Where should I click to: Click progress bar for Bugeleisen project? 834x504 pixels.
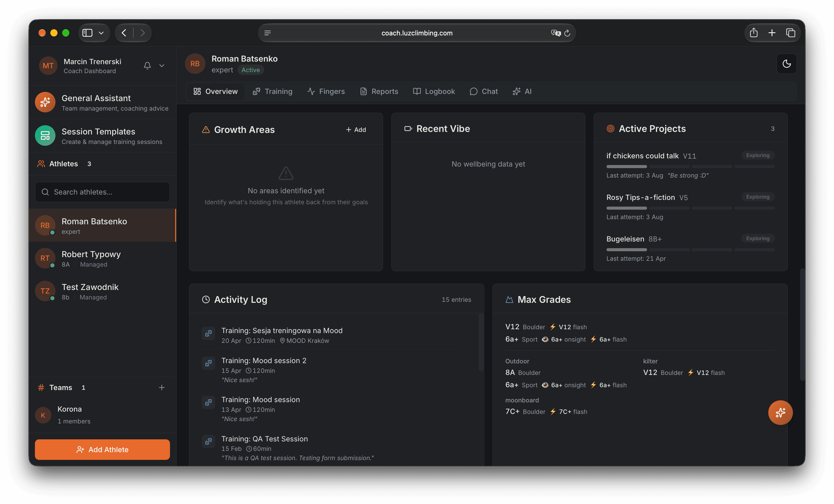point(690,250)
